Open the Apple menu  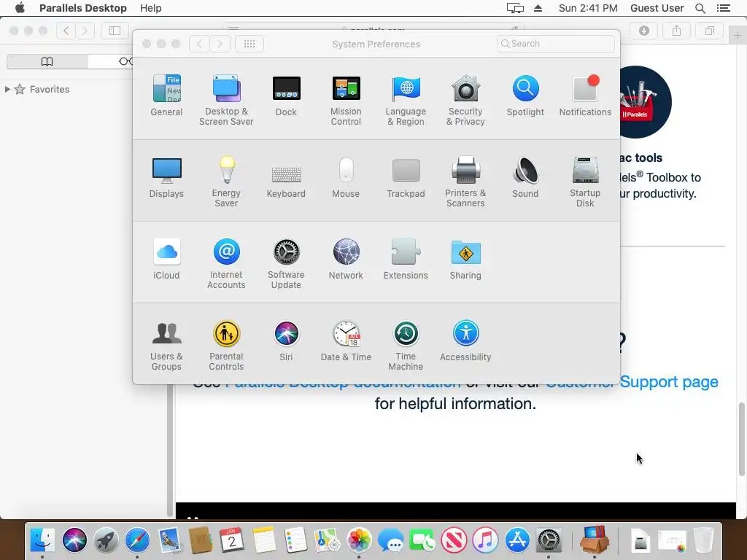20,8
